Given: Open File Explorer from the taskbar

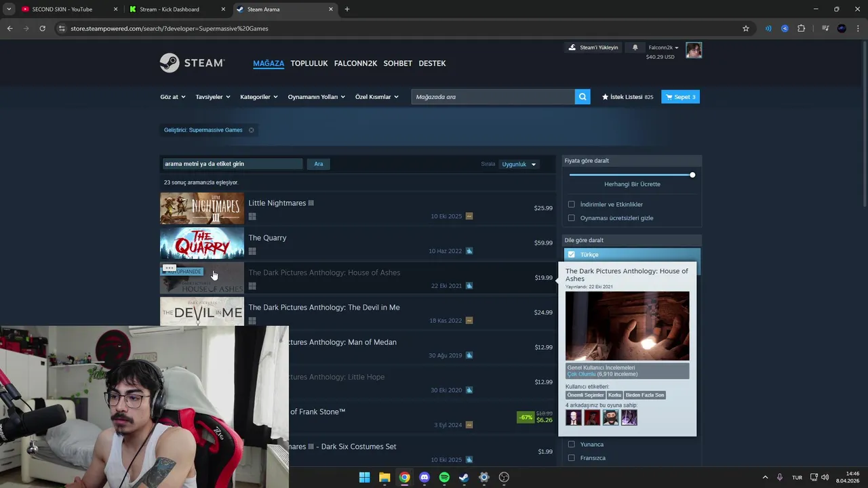Looking at the screenshot, I should 384,477.
